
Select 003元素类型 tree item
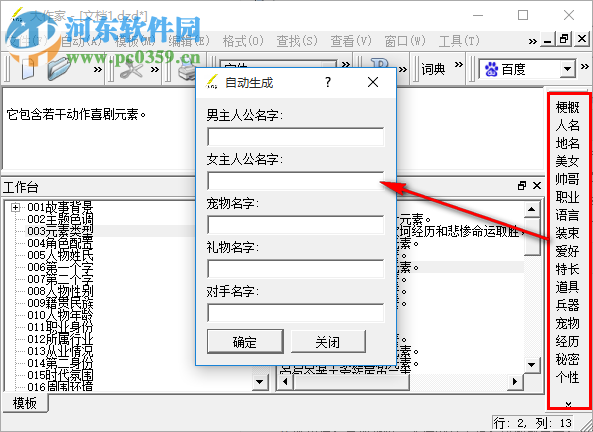(60, 231)
